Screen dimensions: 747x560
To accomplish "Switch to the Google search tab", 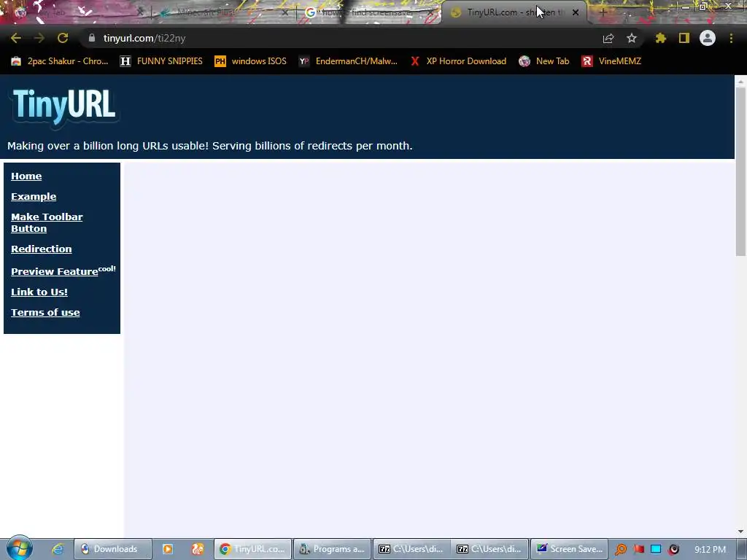I will click(x=367, y=12).
